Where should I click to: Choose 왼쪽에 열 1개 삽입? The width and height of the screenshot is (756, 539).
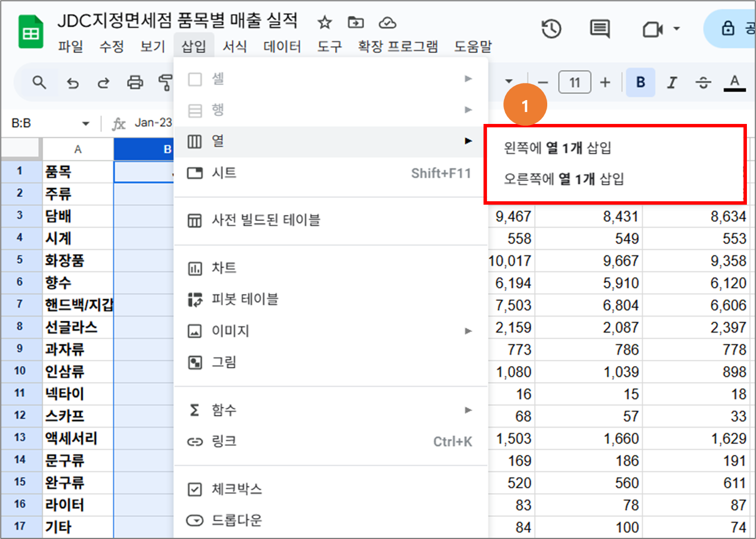pos(614,148)
